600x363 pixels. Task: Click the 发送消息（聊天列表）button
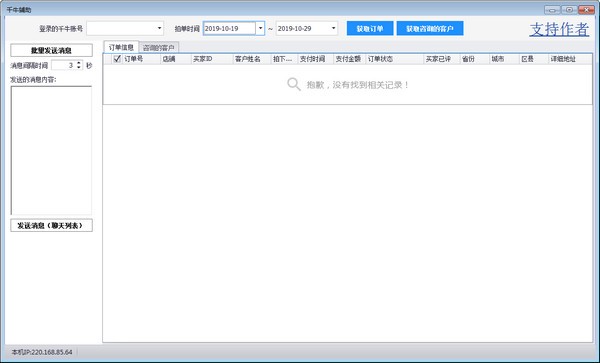tap(51, 226)
